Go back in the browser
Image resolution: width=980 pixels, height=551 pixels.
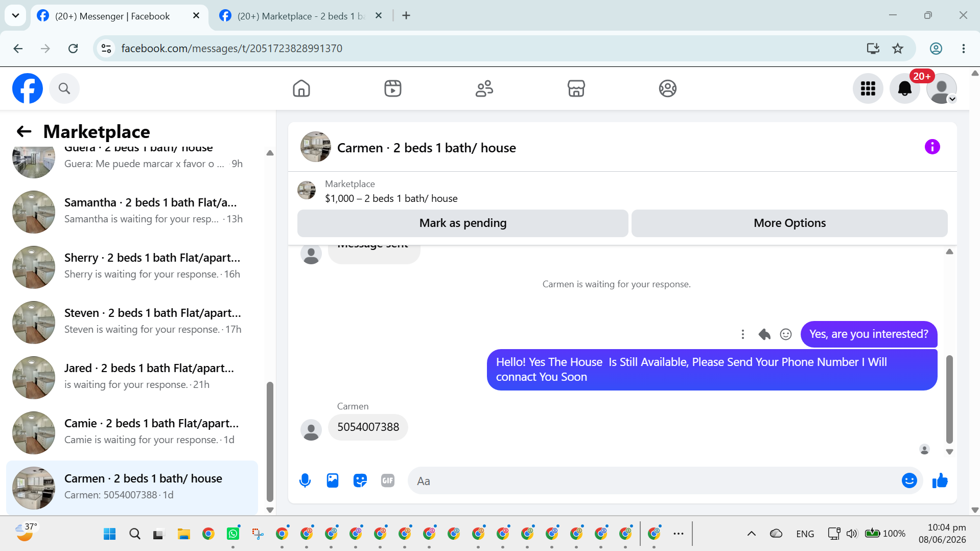pyautogui.click(x=18, y=49)
